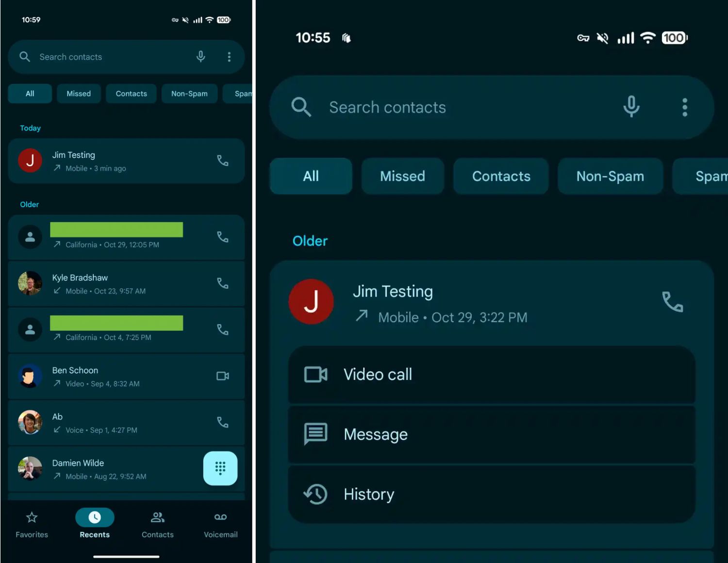Start video call with Ben Schoon via camera icon
Viewport: 728px width, 563px height.
click(222, 376)
